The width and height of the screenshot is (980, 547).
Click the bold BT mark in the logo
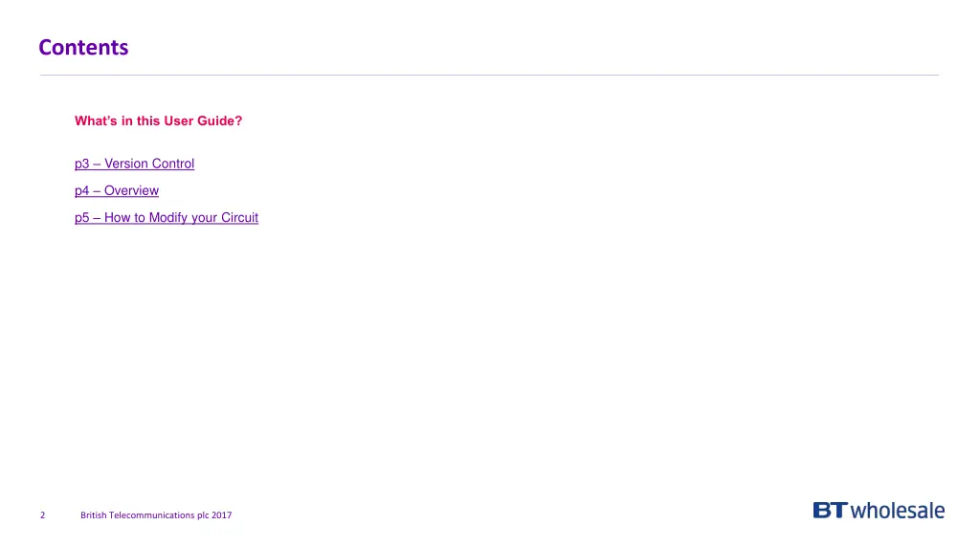830,511
